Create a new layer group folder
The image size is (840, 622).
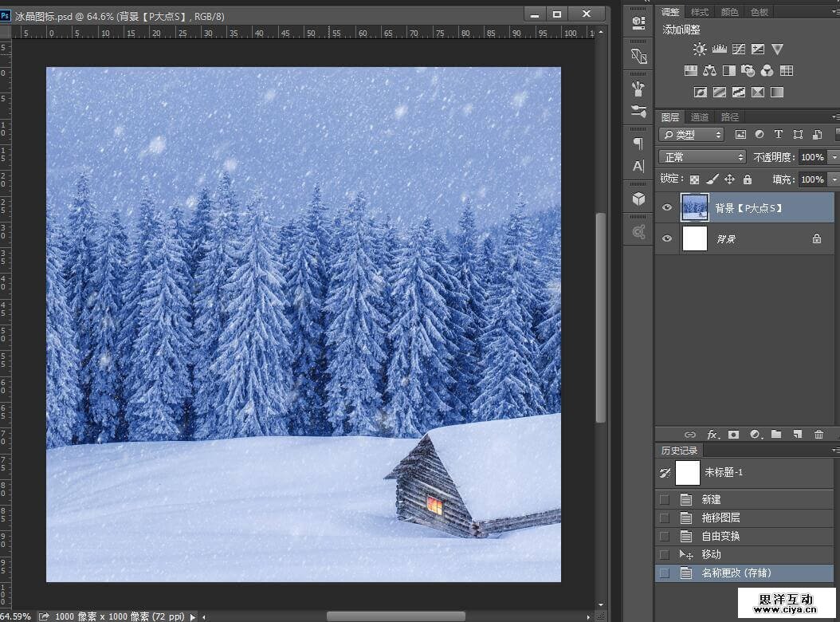(x=775, y=435)
